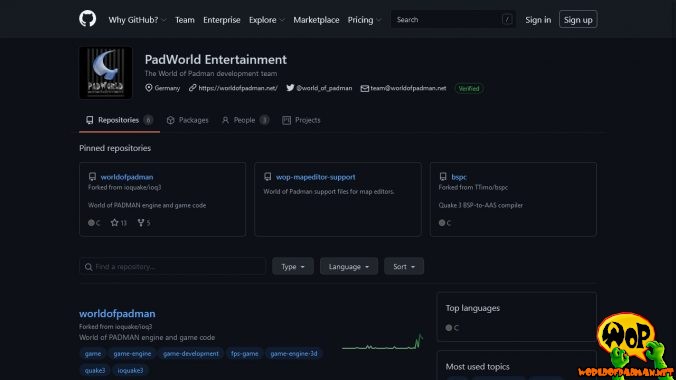Open the Marketplace link
Screen dimensions: 676x380
tap(316, 20)
